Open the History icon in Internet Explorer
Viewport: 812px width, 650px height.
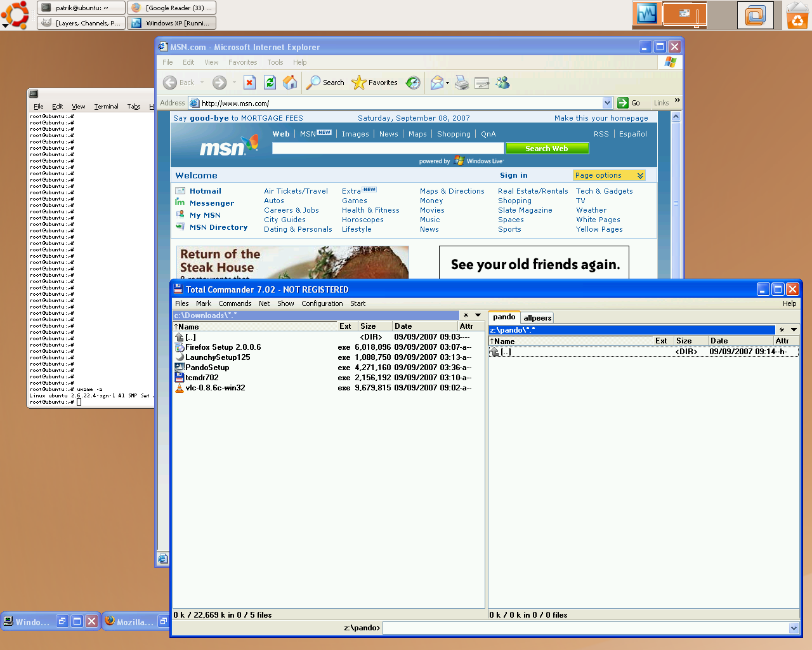[x=413, y=83]
